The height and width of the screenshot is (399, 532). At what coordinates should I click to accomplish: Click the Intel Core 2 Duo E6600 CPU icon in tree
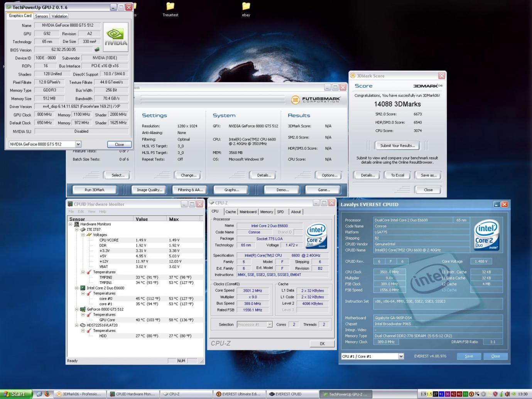(x=83, y=288)
